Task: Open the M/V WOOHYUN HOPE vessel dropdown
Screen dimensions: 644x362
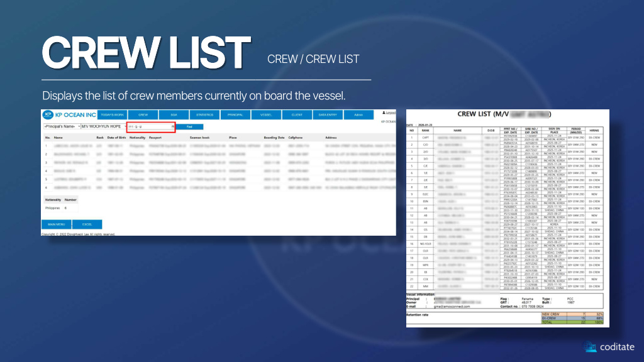Action: 102,126
